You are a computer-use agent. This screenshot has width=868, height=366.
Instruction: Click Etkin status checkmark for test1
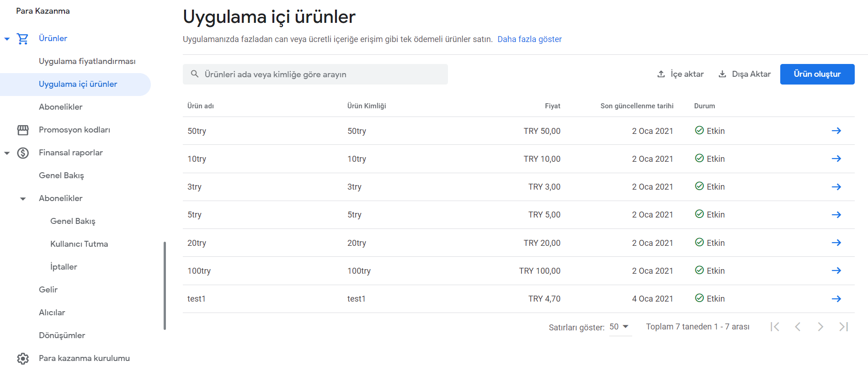tap(699, 298)
